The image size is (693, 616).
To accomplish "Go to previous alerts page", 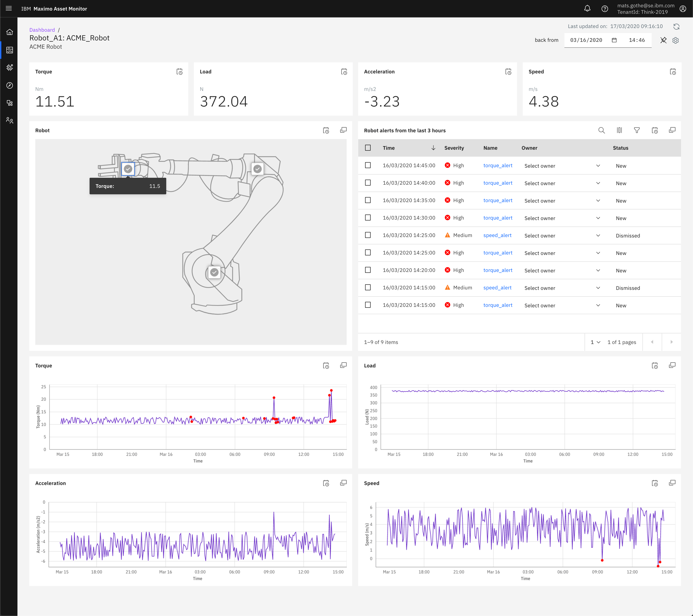I will point(652,342).
